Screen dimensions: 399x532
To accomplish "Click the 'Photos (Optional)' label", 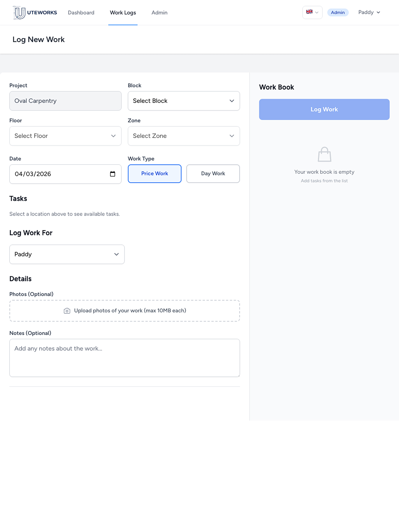I will (31, 294).
